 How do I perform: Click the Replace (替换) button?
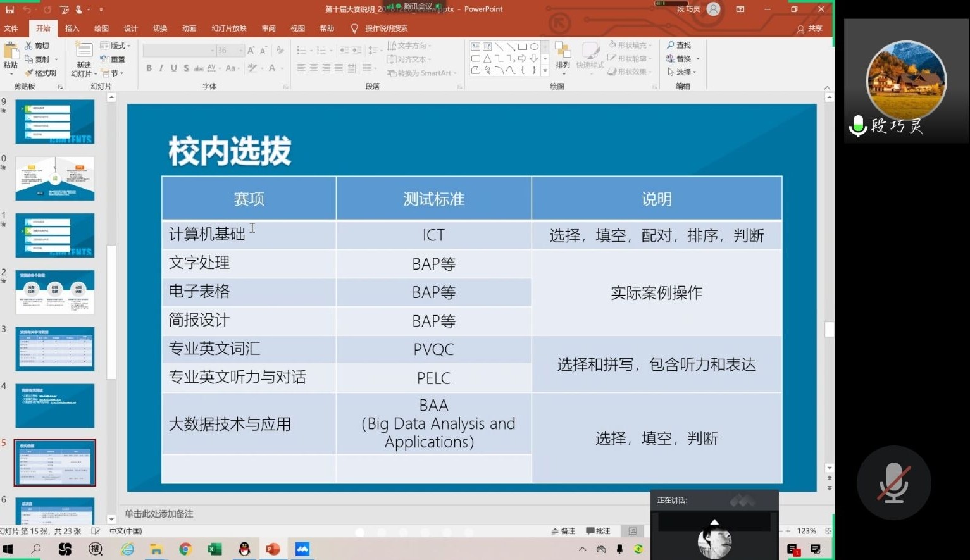click(679, 59)
